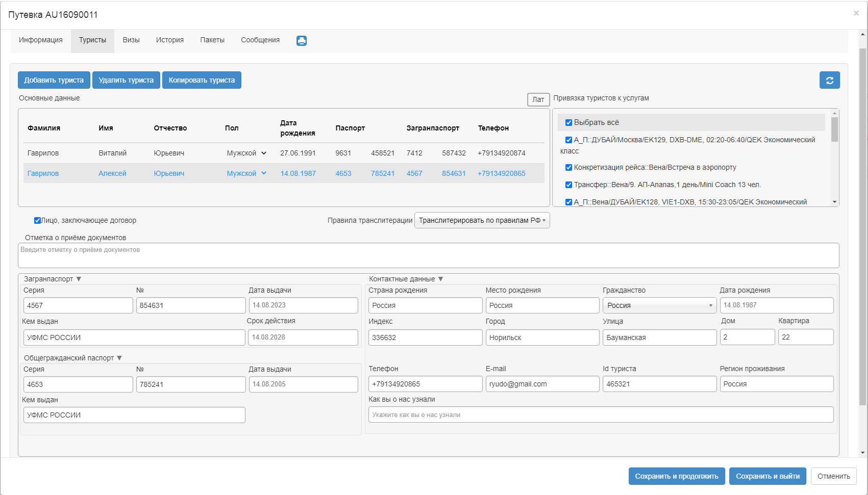Viewport: 868px width, 495px height.
Task: Click contact Дата рождения field 14.08.1987
Action: pyautogui.click(x=777, y=305)
